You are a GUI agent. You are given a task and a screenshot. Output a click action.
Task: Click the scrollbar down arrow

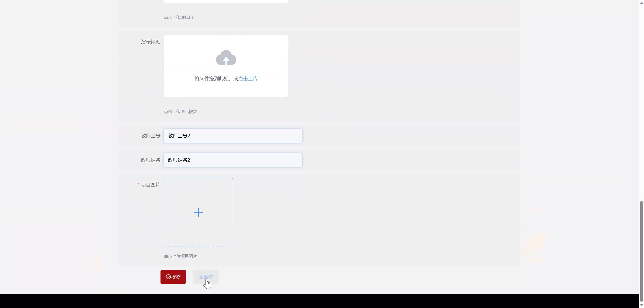641,305
